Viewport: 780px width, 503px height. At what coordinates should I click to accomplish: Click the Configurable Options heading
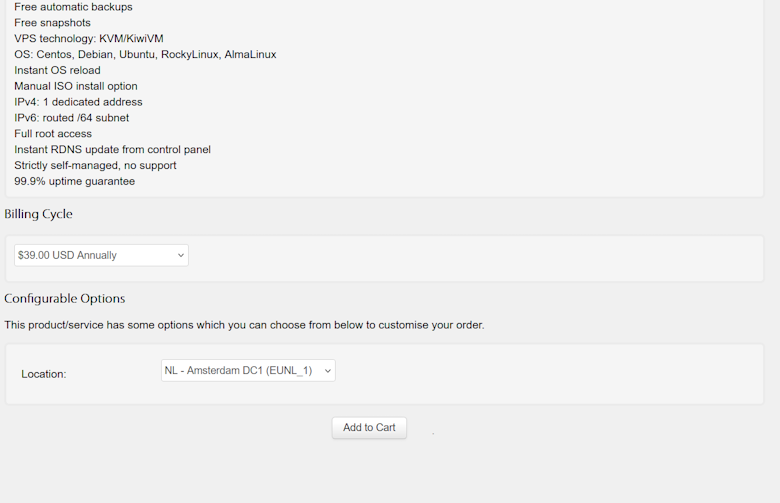click(x=65, y=299)
